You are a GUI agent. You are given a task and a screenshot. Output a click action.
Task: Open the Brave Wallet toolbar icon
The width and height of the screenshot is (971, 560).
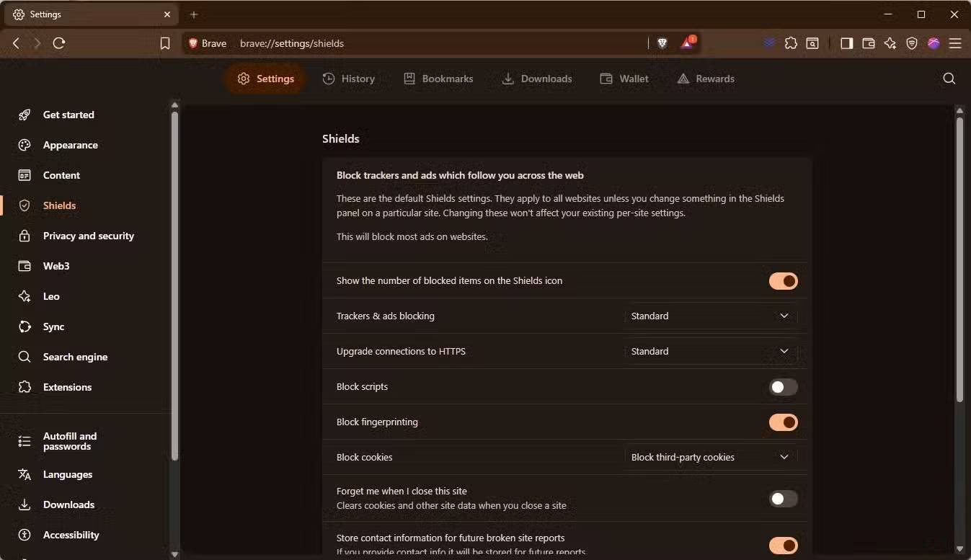(869, 43)
